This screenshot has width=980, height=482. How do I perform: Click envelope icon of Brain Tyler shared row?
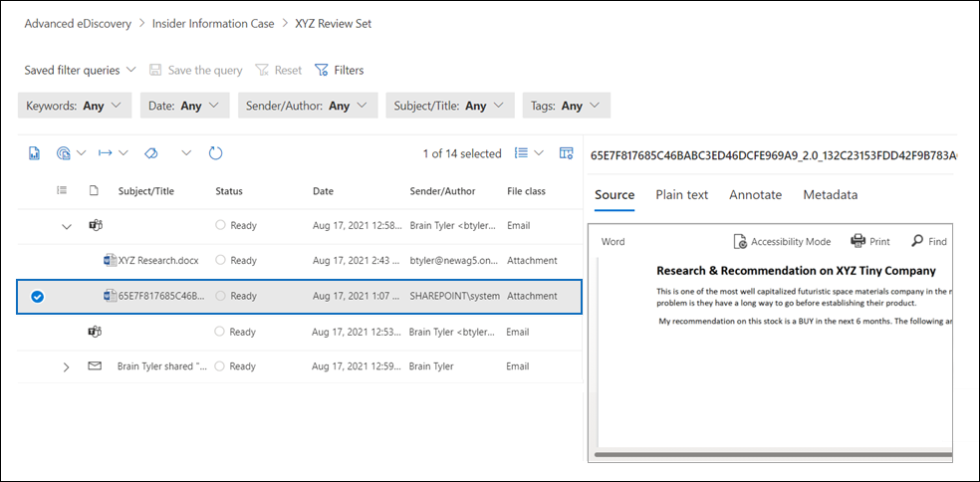point(95,366)
